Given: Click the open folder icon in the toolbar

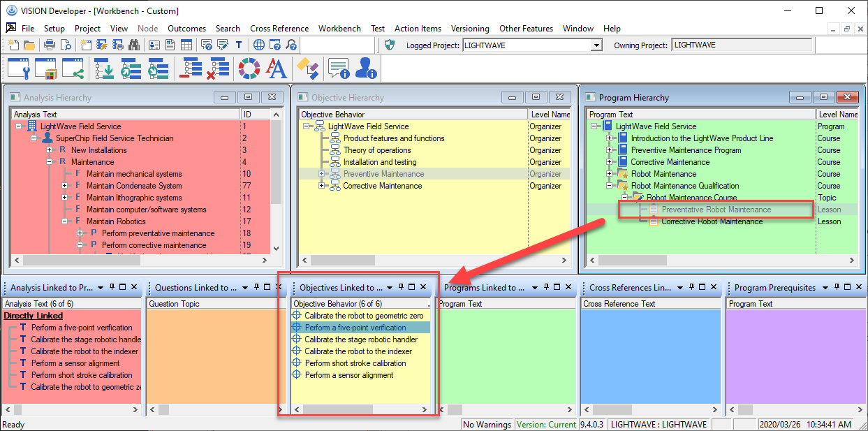Looking at the screenshot, I should click(29, 45).
